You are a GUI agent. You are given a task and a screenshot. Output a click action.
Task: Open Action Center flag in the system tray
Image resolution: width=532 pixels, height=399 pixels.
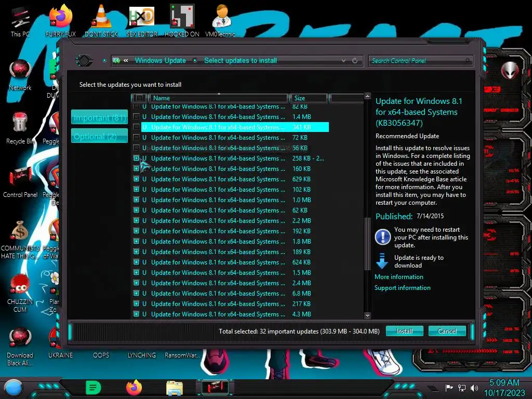[x=449, y=388]
